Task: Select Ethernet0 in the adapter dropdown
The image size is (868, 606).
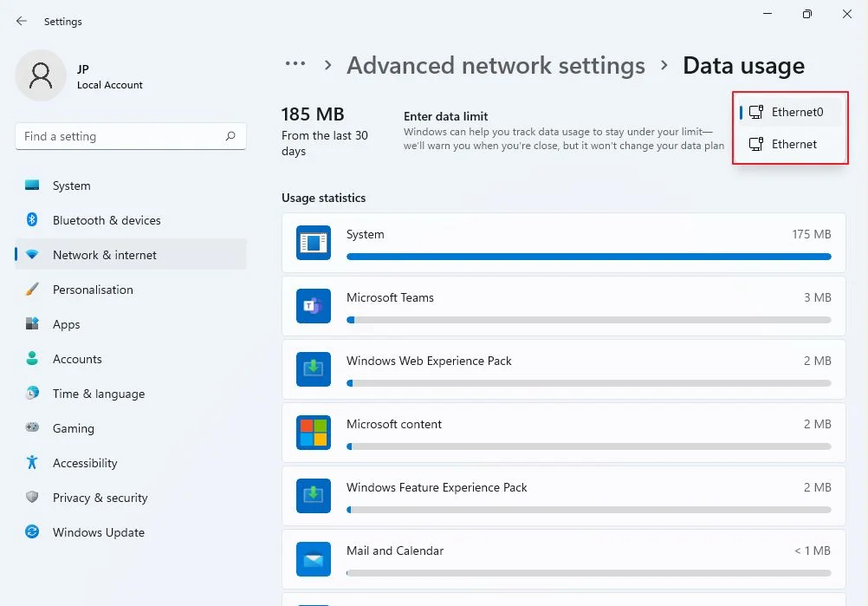Action: 790,112
